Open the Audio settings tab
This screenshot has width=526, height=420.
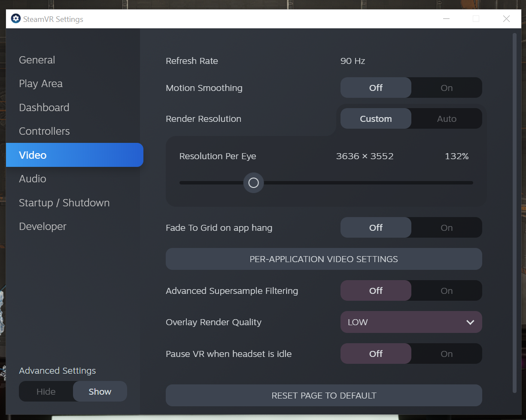33,179
